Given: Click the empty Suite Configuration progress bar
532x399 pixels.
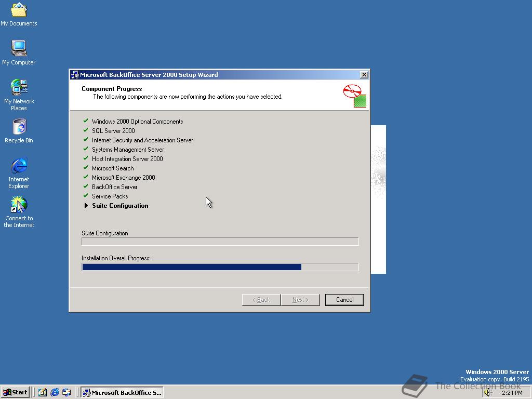Looking at the screenshot, I should [220, 242].
